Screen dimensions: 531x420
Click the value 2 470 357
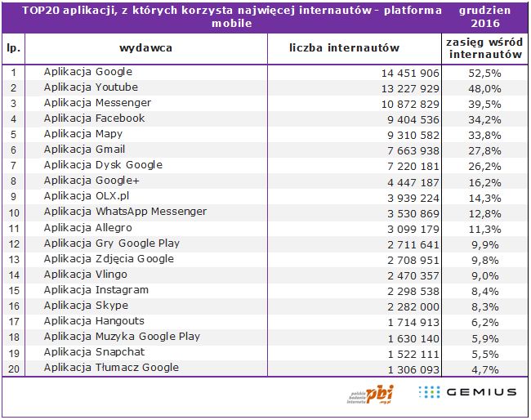click(413, 276)
